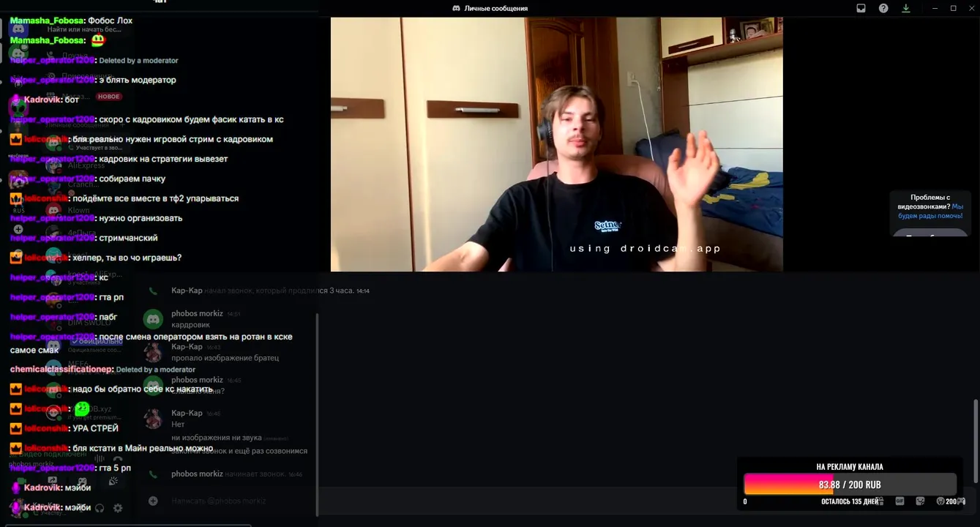Click chat line Фобос Лох by Mamasha_Fobosa
The width and height of the screenshot is (980, 527).
click(72, 20)
